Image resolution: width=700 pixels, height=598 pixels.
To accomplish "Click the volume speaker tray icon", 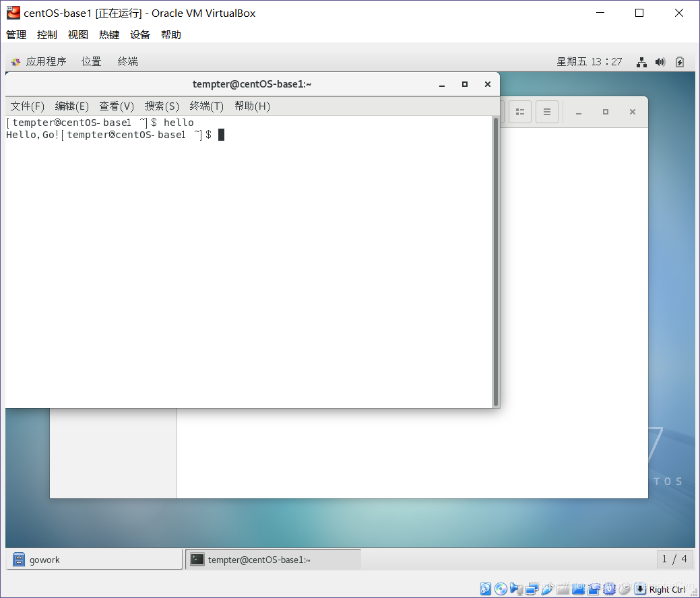I will (x=660, y=62).
